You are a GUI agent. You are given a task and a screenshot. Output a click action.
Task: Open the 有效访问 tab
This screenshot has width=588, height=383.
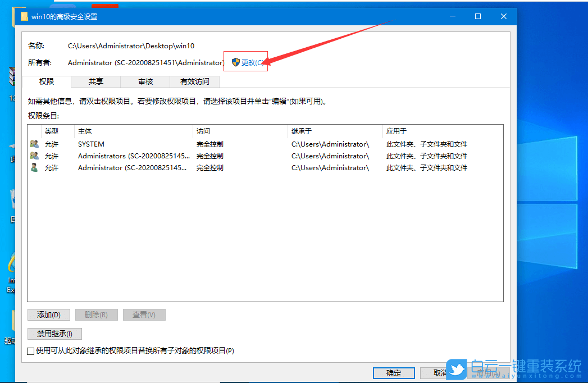click(194, 81)
